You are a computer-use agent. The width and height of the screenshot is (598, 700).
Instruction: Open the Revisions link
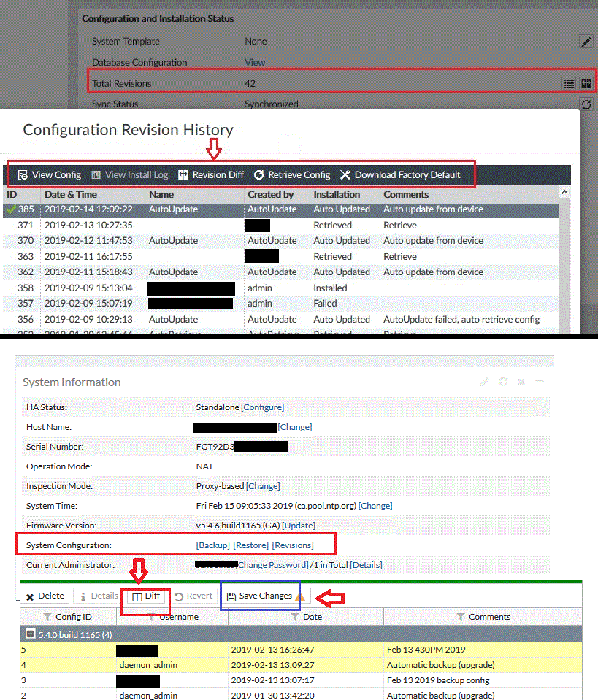click(293, 545)
